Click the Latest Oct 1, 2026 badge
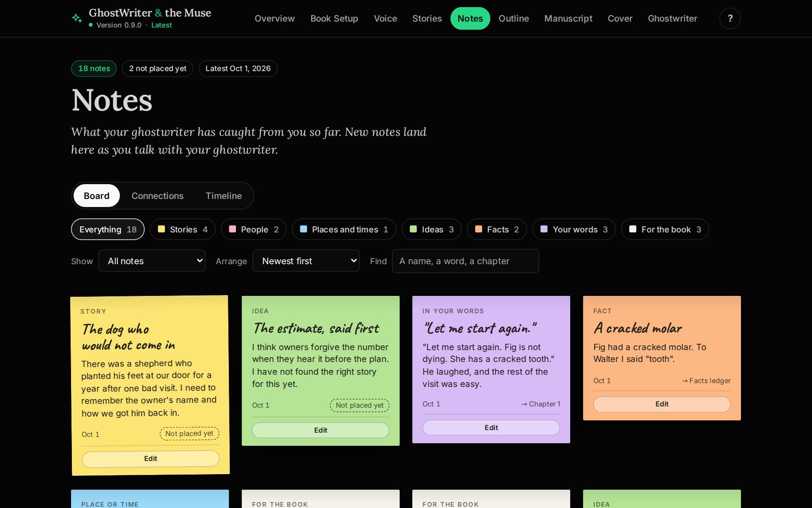The image size is (812, 508). click(238, 69)
